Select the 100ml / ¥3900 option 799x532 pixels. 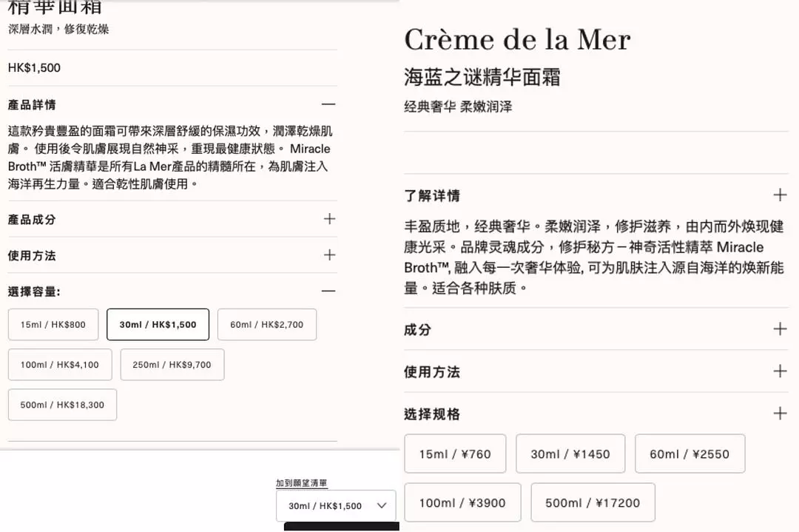462,503
